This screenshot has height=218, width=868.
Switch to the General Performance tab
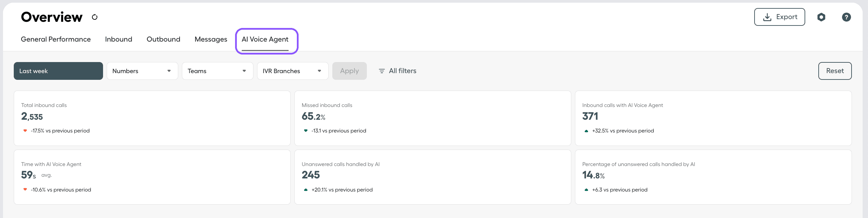coord(56,40)
